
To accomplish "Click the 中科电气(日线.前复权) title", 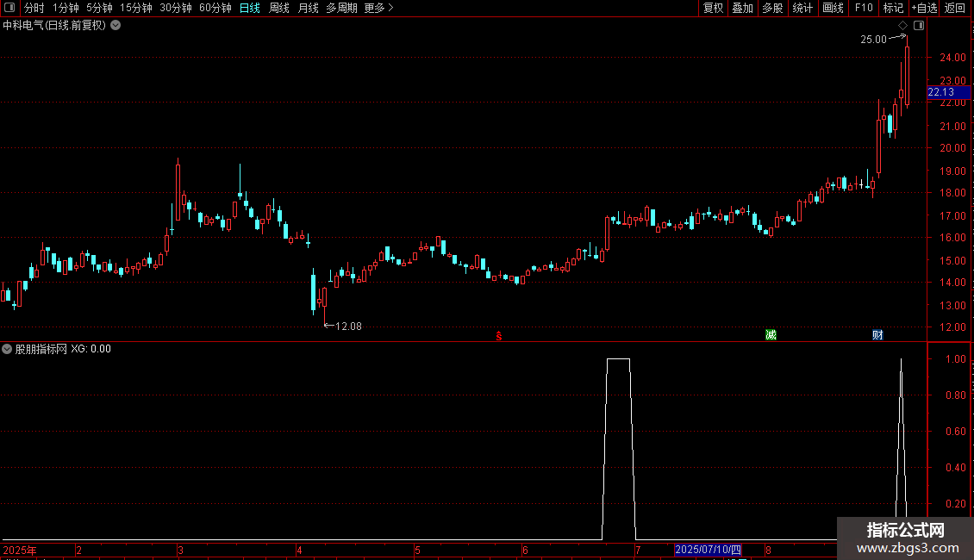I will [x=54, y=26].
